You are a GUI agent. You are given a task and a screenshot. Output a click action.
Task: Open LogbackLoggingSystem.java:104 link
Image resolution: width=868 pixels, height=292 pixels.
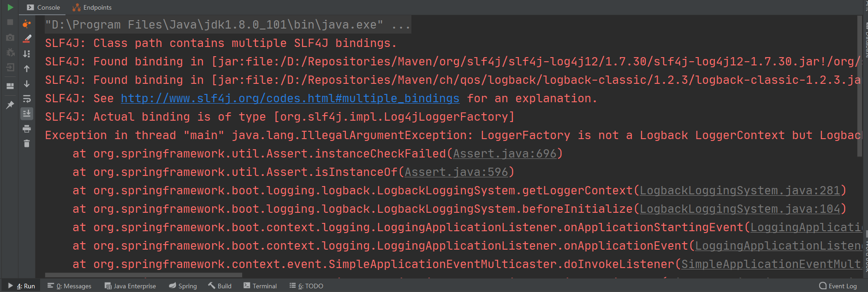(740, 209)
